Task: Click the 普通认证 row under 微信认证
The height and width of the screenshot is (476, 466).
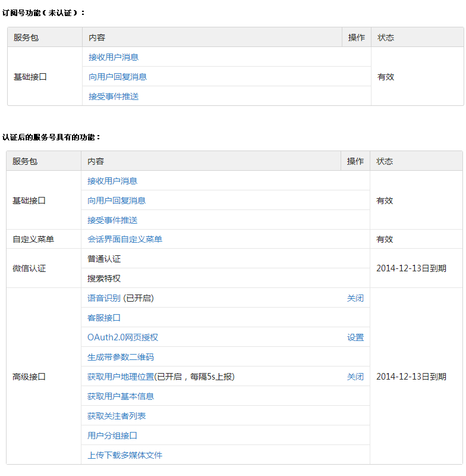Action: click(x=104, y=259)
